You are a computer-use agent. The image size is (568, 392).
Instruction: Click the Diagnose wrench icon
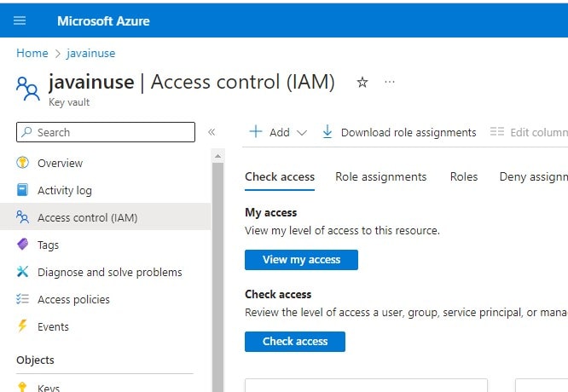pyautogui.click(x=22, y=271)
